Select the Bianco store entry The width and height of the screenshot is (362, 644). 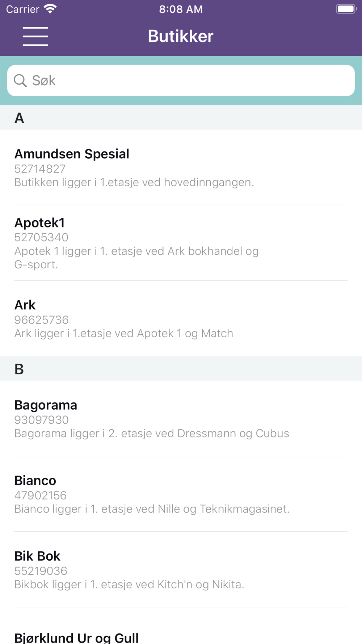(181, 494)
